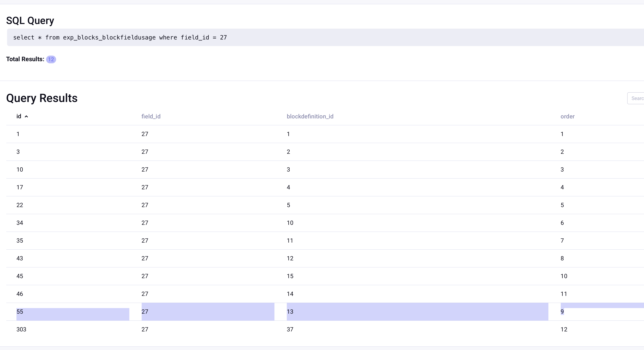Select id cell 43
The height and width of the screenshot is (350, 644).
coord(20,258)
